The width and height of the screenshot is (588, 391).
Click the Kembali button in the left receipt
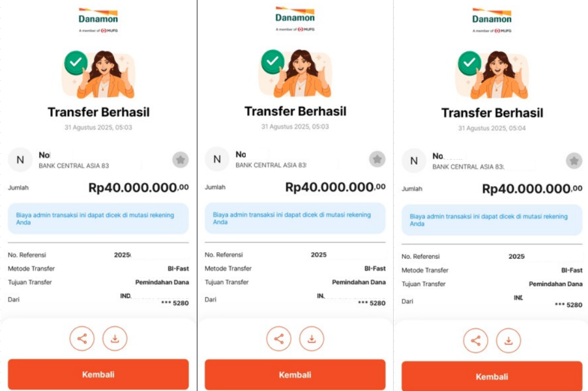(x=98, y=375)
